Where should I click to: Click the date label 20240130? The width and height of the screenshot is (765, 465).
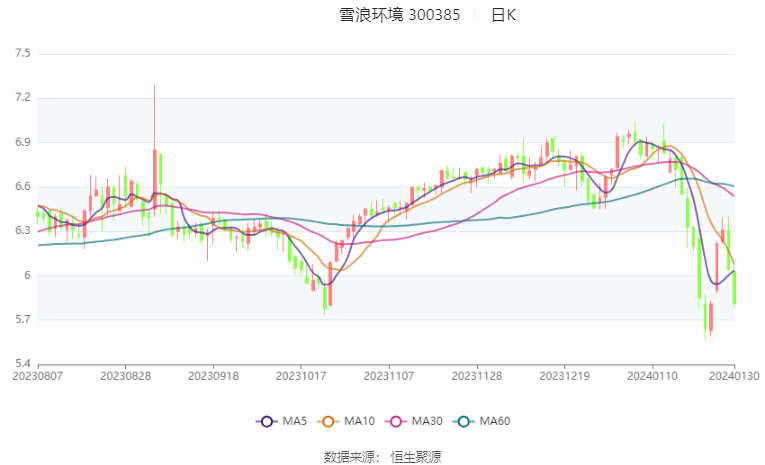734,376
